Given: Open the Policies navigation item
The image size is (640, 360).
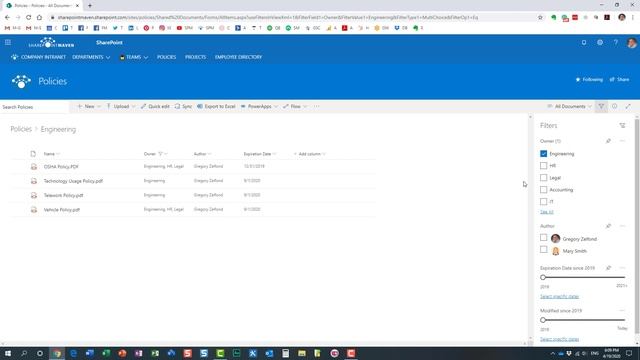Looking at the screenshot, I should tap(167, 57).
